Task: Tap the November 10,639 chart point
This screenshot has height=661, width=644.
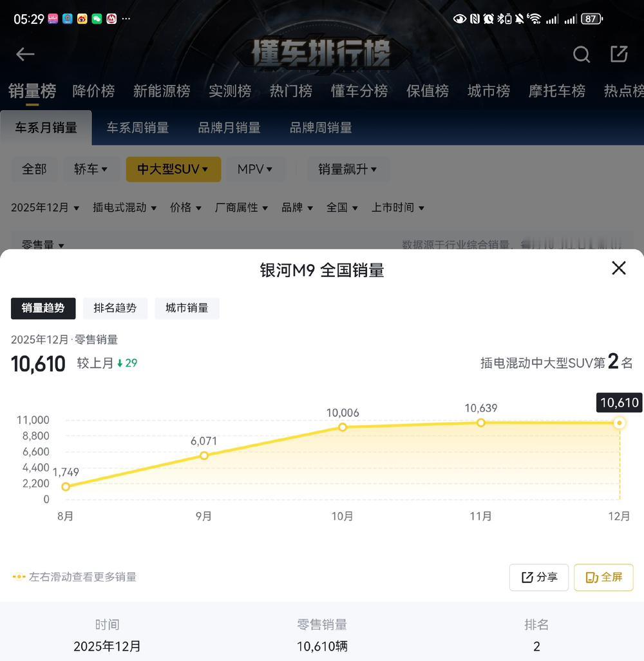Action: (481, 423)
